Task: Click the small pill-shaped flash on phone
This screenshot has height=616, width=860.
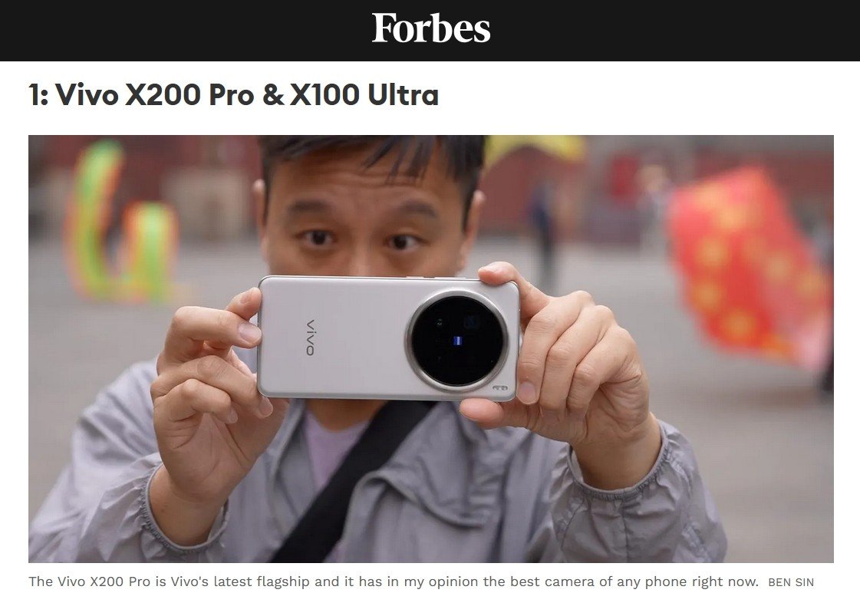Action: tap(499, 388)
